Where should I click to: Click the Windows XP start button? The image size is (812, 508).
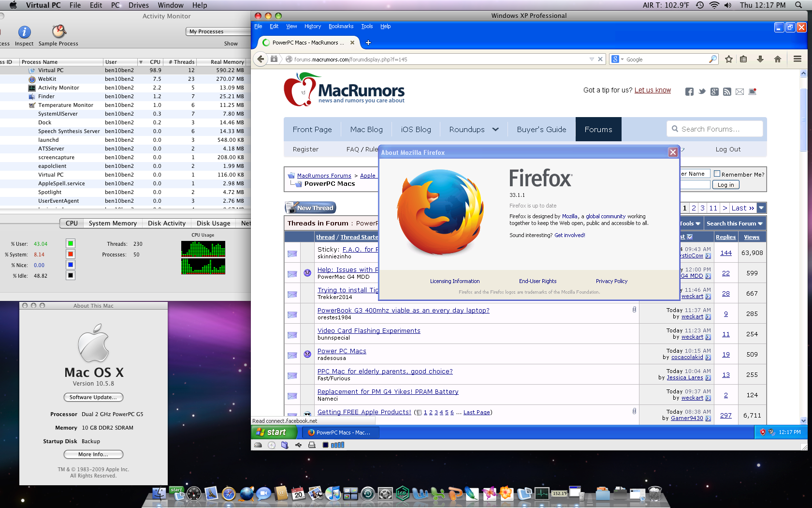point(275,432)
